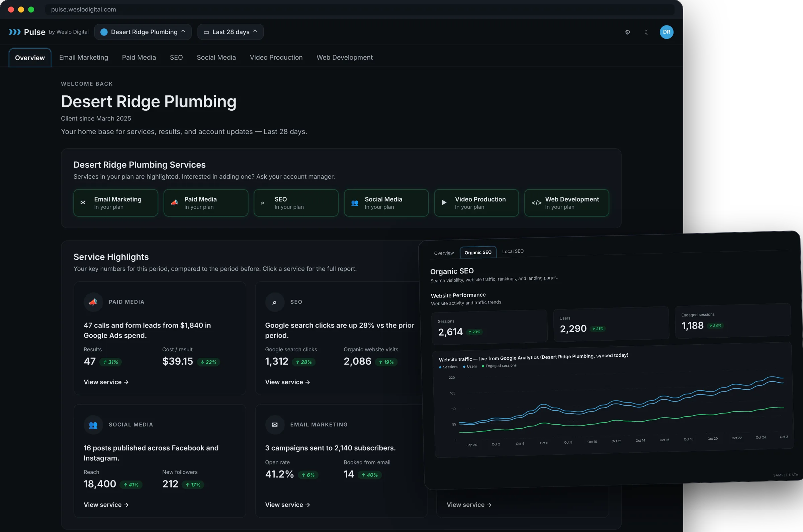This screenshot has width=803, height=532.
Task: Open the Video Production plan card
Action: click(x=476, y=203)
